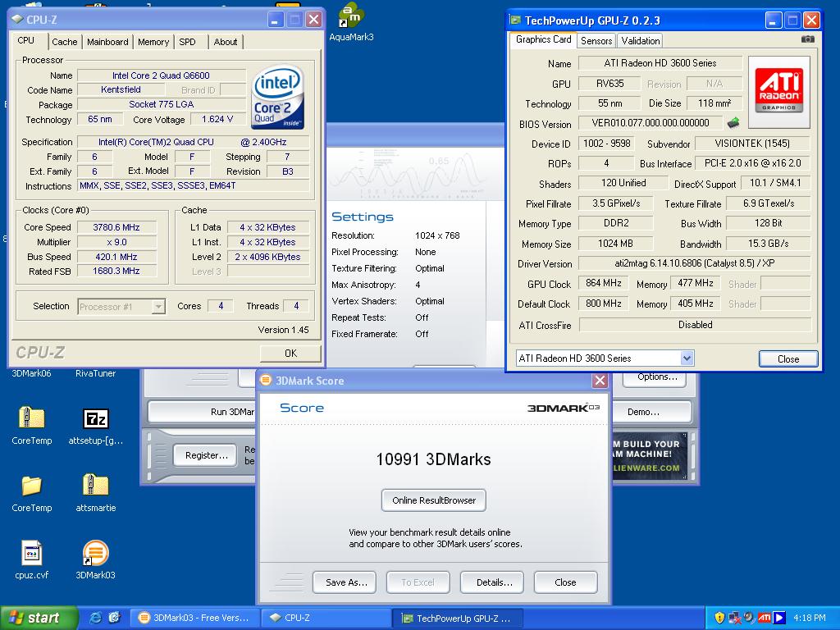Open the 3DMark06 desktop label
Image resolution: width=840 pixels, height=630 pixels.
tap(31, 373)
